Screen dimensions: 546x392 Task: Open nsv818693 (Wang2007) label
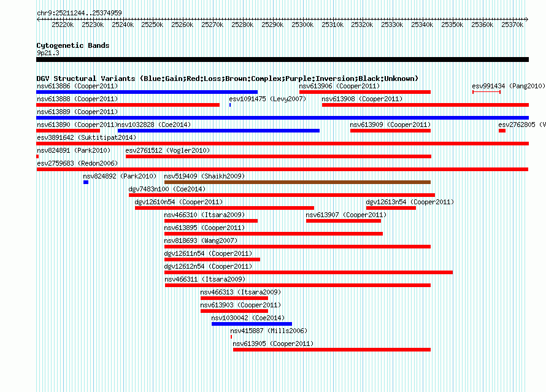coord(201,240)
